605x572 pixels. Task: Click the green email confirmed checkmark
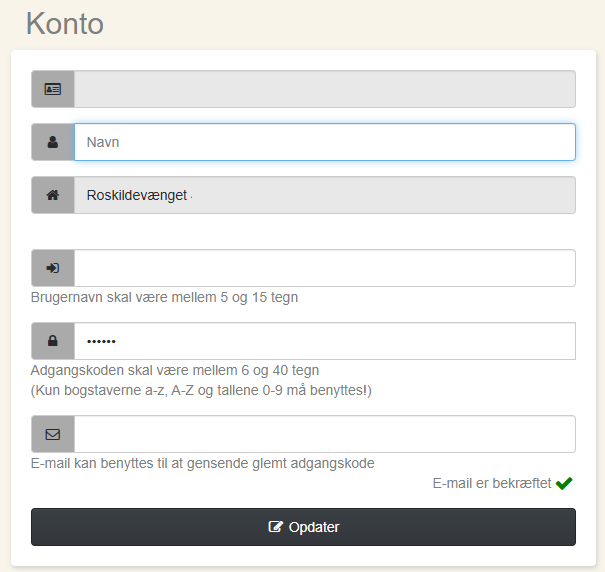pyautogui.click(x=564, y=483)
